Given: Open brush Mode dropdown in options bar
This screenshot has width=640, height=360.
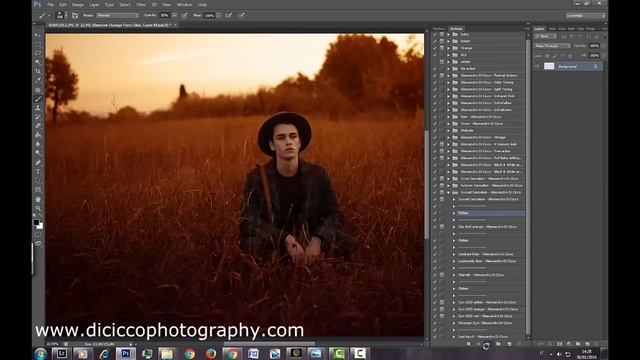Looking at the screenshot, I should [x=118, y=16].
